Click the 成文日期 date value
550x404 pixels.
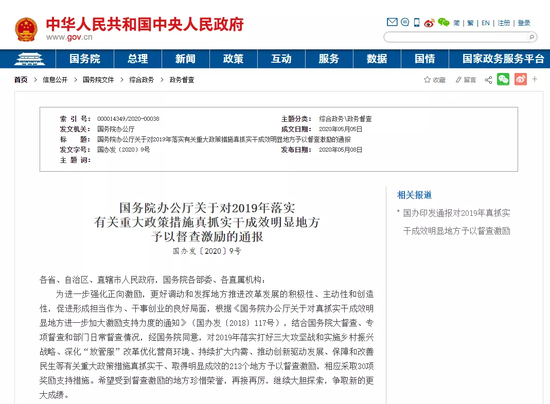(x=340, y=129)
